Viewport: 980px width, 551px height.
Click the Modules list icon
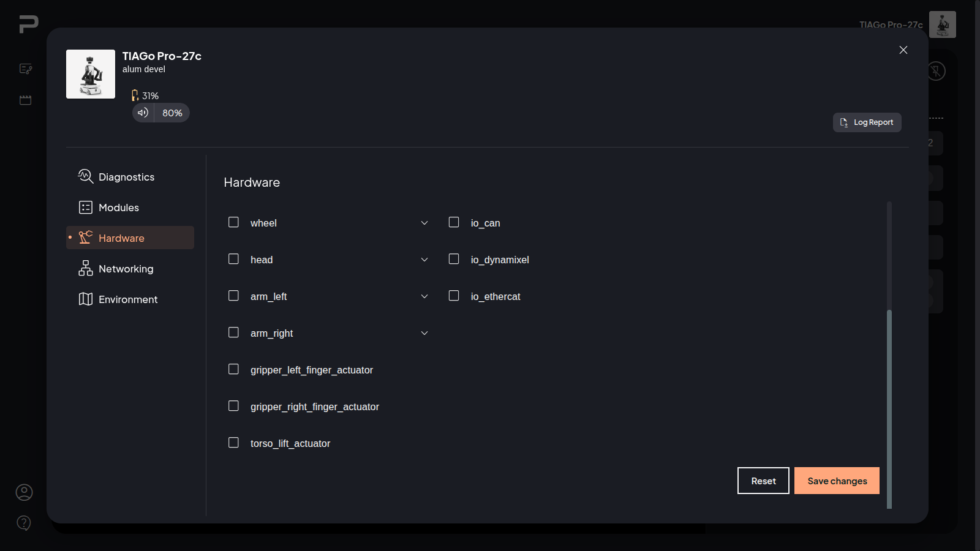pos(86,208)
